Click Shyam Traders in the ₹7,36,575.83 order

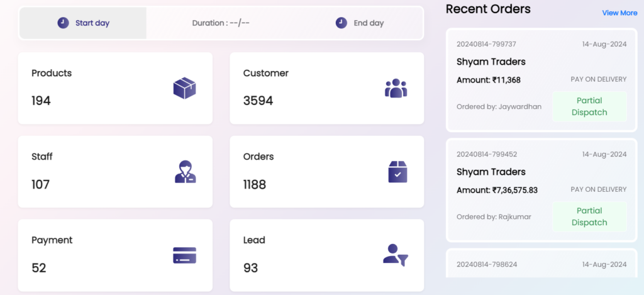tap(491, 172)
